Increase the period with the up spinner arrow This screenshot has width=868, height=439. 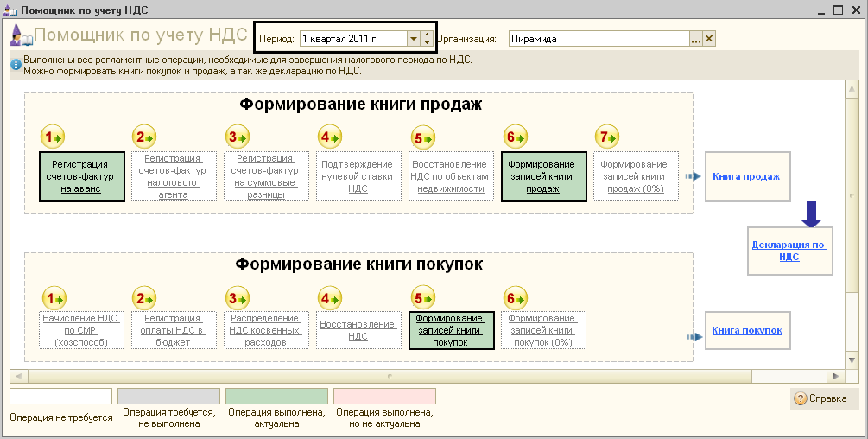(427, 35)
